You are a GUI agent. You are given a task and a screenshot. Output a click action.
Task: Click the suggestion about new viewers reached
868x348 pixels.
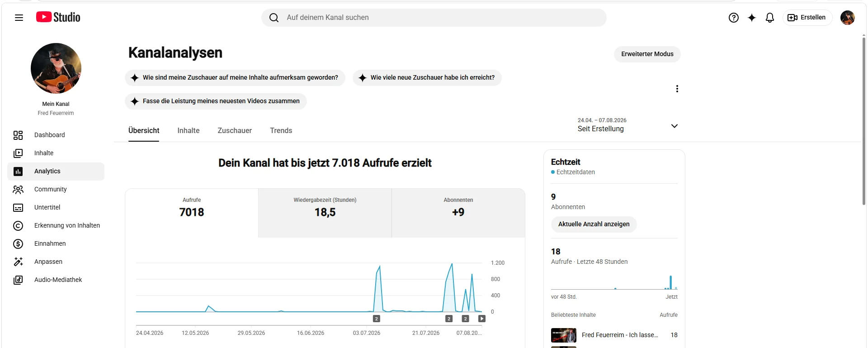click(x=427, y=78)
